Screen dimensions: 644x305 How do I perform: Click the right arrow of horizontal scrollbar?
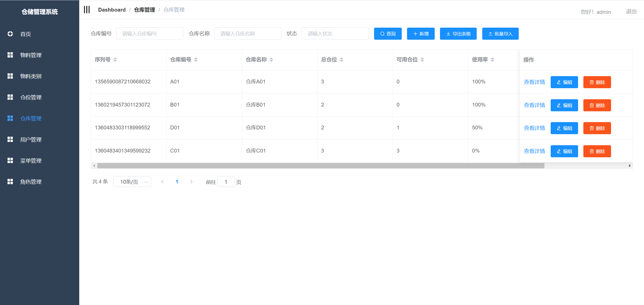click(x=630, y=166)
